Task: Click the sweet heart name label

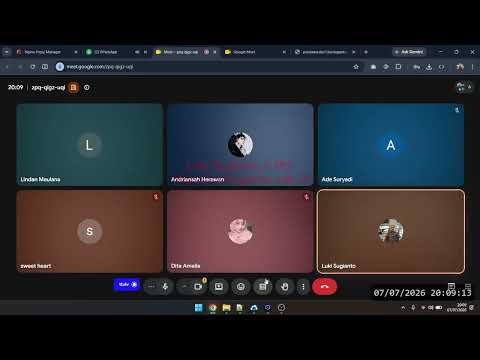Action: (x=36, y=266)
